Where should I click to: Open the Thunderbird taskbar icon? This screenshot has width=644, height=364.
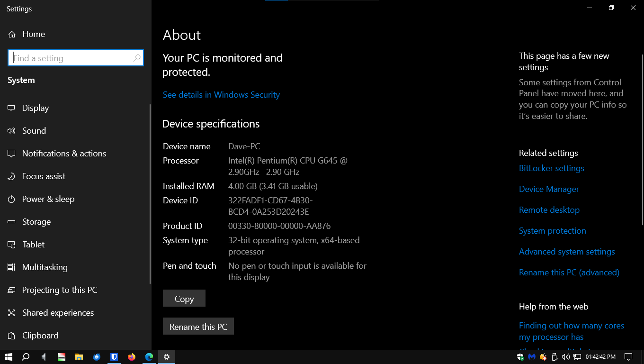coord(97,357)
